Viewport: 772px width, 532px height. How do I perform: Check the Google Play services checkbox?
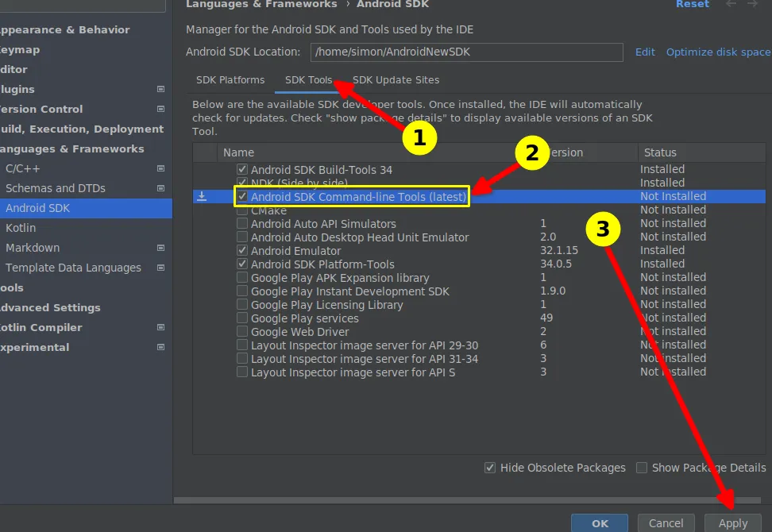[241, 318]
